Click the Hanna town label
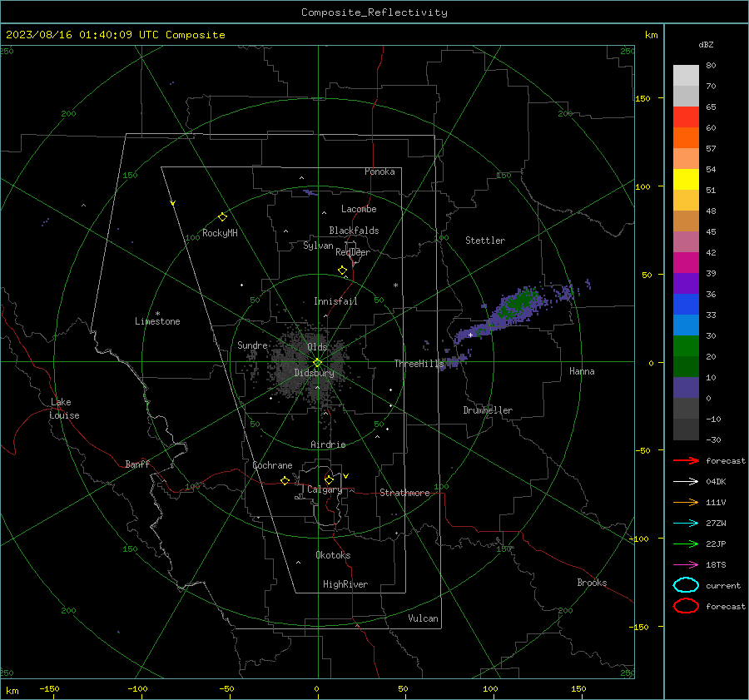Viewport: 749px width, 700px height. click(x=582, y=371)
